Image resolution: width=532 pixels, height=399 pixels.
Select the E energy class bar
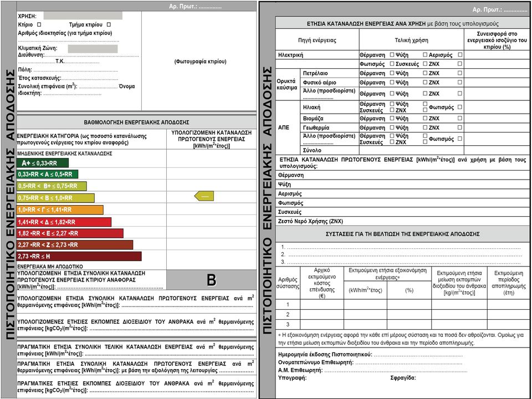pyautogui.click(x=70, y=233)
